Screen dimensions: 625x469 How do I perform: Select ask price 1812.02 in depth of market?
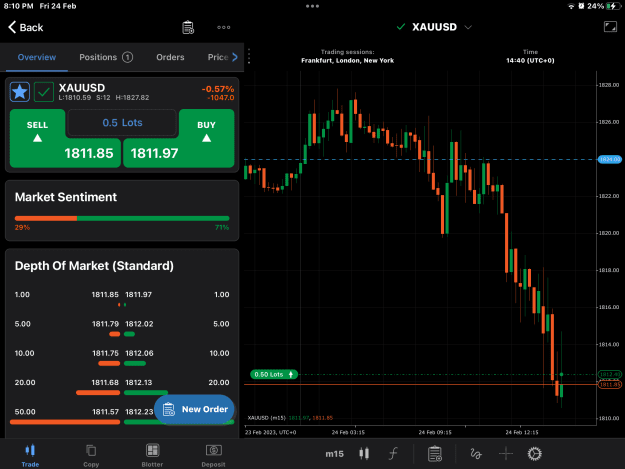139,324
